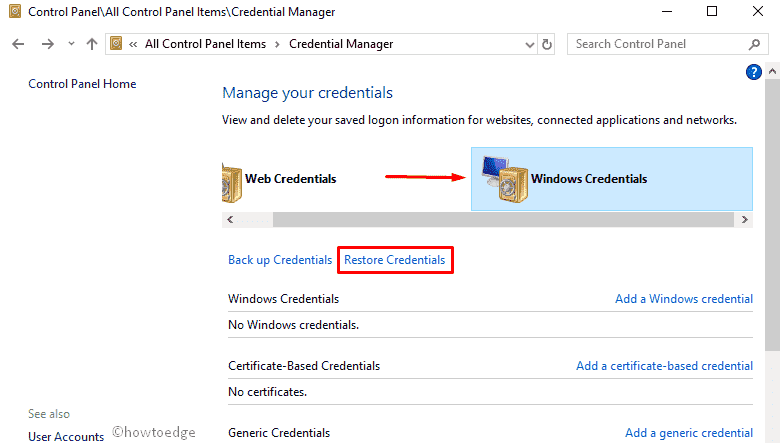Go forward with the Forward arrow
Viewport: 780px width, 443px height.
tap(47, 44)
